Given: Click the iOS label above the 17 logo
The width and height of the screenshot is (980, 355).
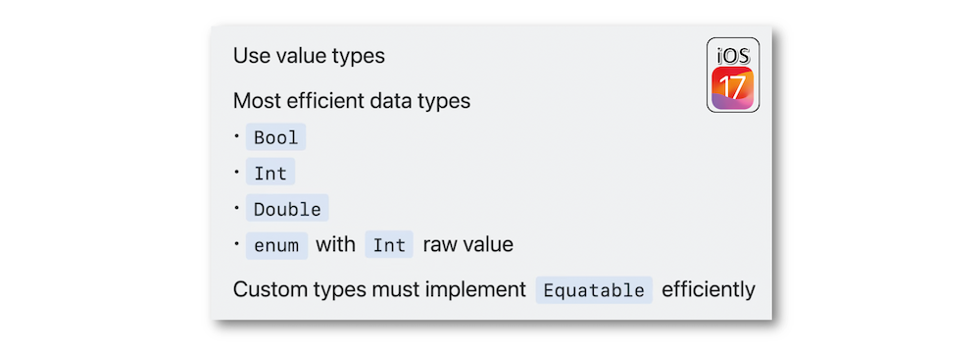Looking at the screenshot, I should pos(733,56).
